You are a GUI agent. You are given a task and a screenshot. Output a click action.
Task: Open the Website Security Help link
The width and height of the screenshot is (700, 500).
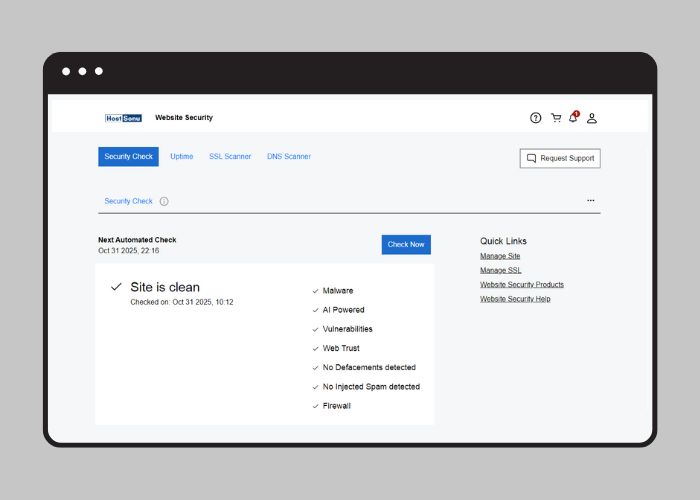coord(515,299)
